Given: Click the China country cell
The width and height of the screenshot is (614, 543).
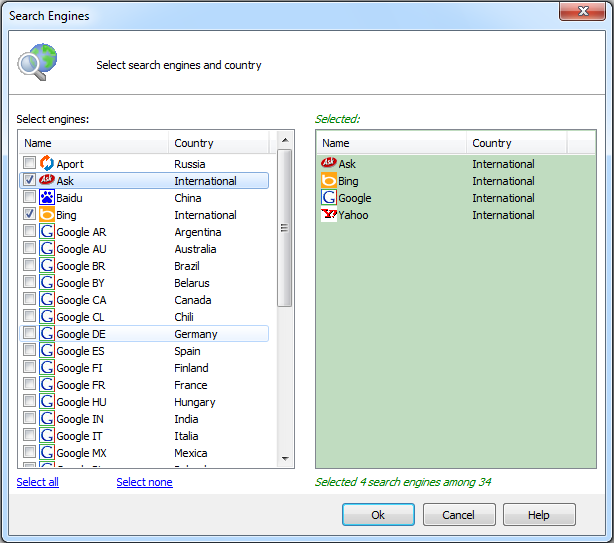Looking at the screenshot, I should point(188,198).
